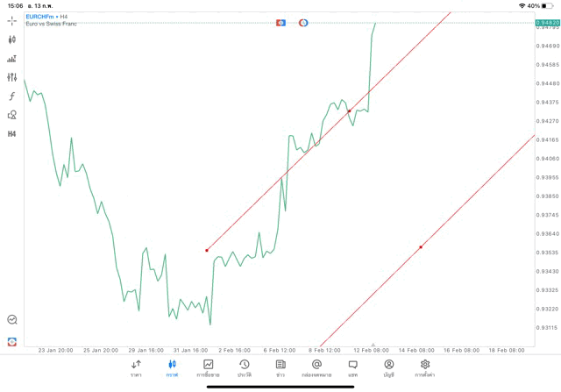The image size is (561, 392).
Task: Click the economic calendar event marker on chart top
Action: tap(280, 22)
